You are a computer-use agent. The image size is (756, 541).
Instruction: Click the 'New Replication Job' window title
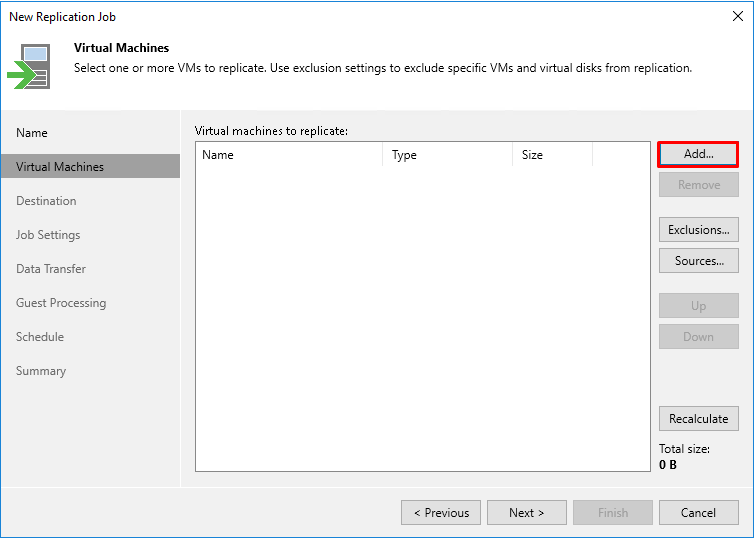[63, 17]
